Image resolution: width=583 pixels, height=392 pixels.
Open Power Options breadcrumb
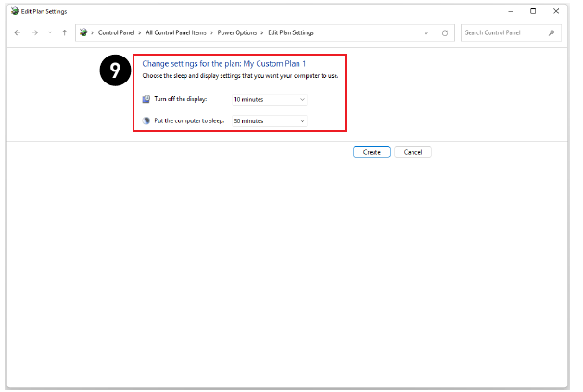(237, 32)
